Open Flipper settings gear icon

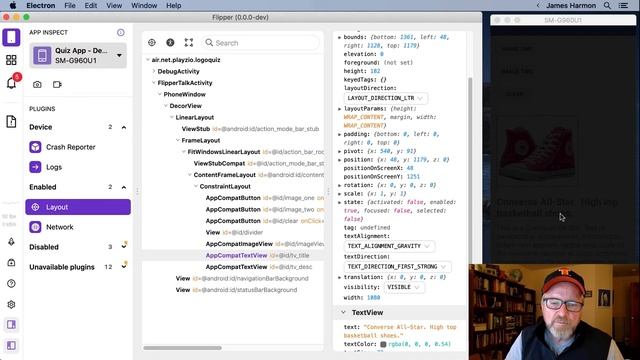(11, 304)
